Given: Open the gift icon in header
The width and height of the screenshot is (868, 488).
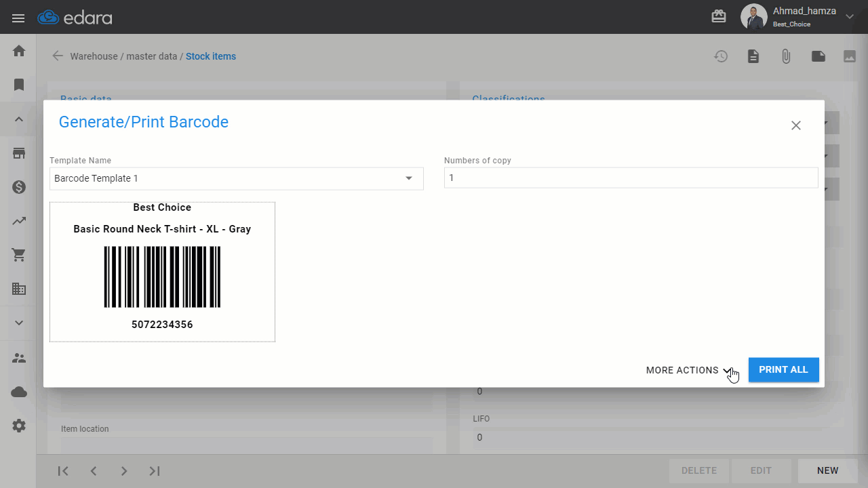Looking at the screenshot, I should (x=719, y=16).
